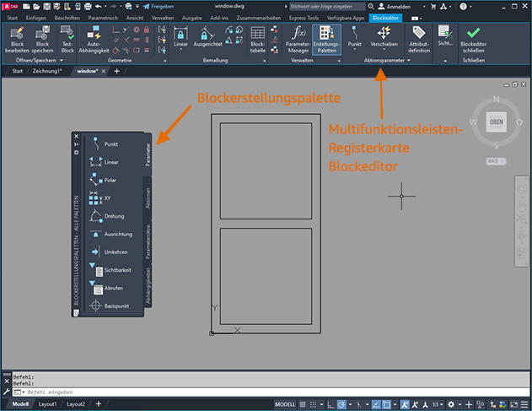Toggle Auto-Abhängigkeit in Geometrie panel
This screenshot has height=411, width=532.
[95, 39]
